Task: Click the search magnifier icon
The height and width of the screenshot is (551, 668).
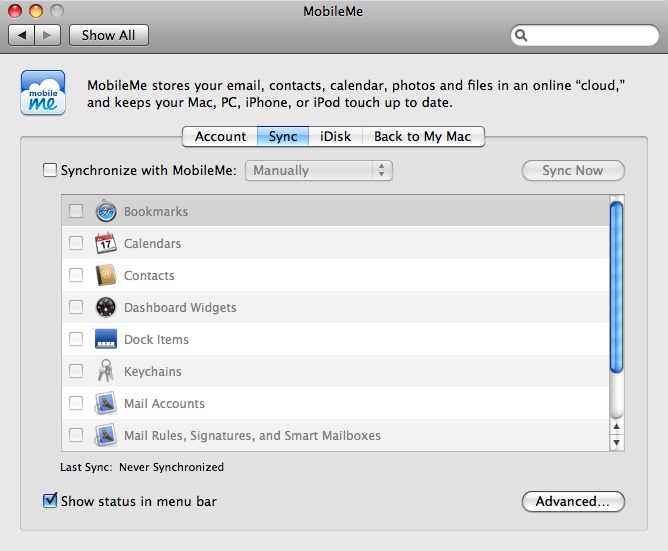Action: click(x=521, y=35)
